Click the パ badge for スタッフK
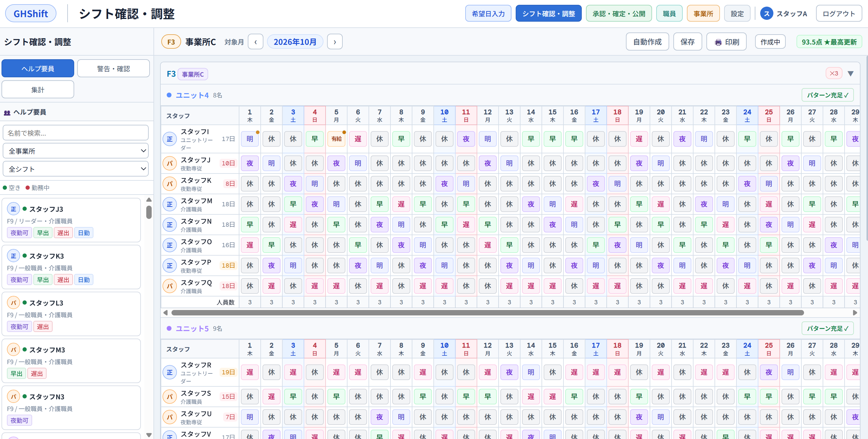The width and height of the screenshot is (868, 439). [170, 183]
